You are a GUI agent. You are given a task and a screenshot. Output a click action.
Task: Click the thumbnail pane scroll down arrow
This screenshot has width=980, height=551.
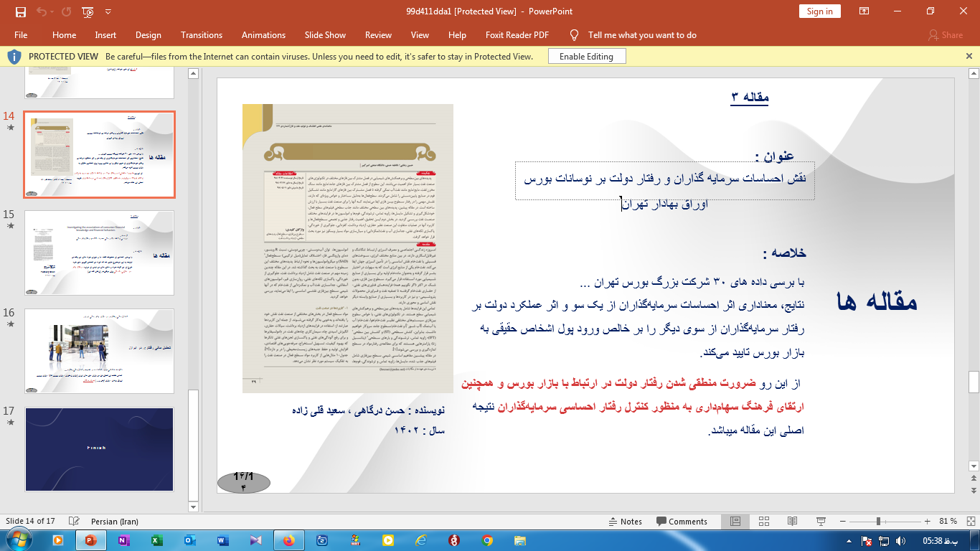[x=192, y=506]
